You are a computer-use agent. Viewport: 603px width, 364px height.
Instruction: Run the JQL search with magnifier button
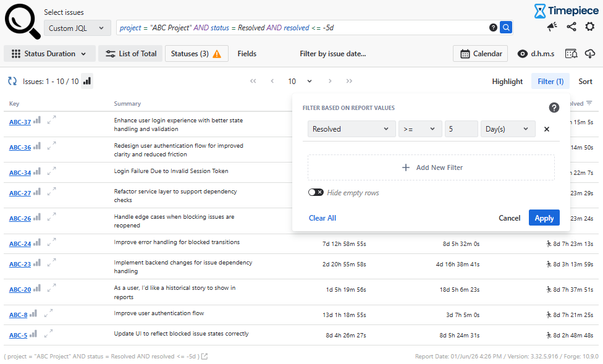pyautogui.click(x=506, y=27)
